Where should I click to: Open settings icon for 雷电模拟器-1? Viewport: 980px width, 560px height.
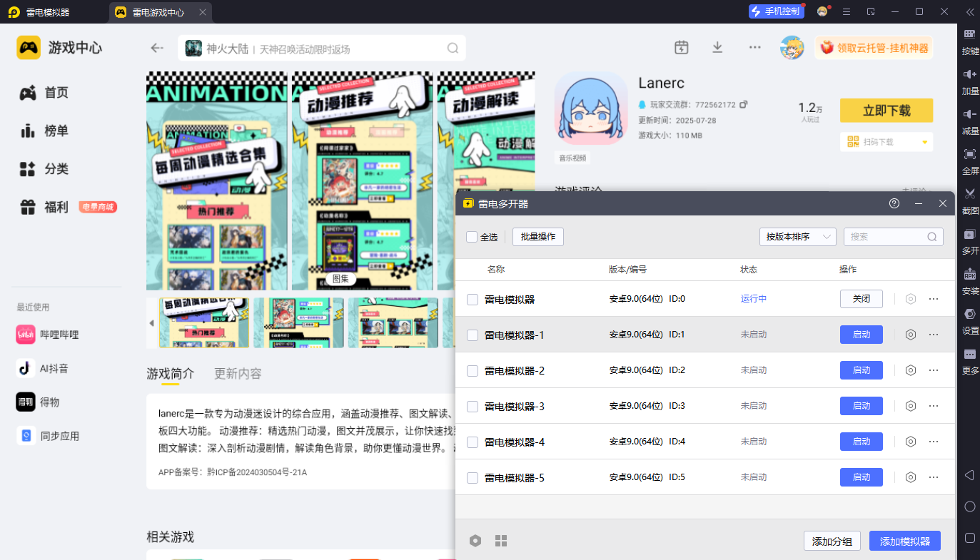point(910,335)
